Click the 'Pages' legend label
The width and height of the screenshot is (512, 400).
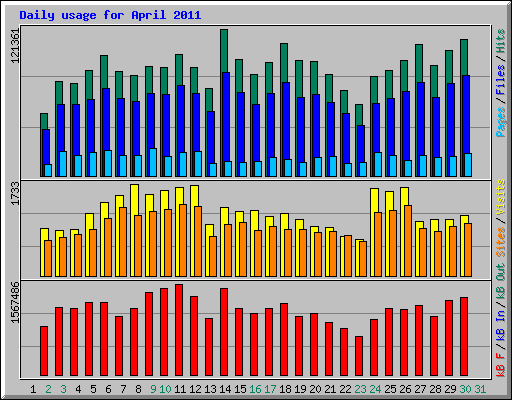[x=501, y=122]
